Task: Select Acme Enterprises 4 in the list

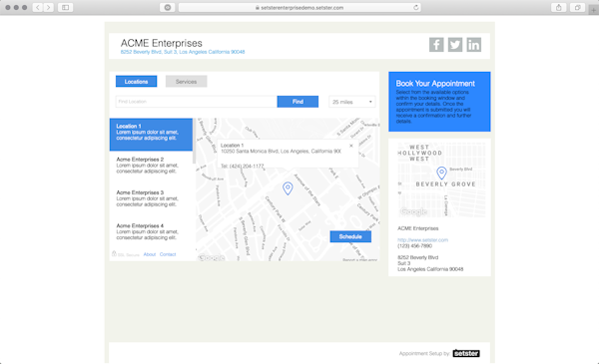Action: click(x=151, y=231)
